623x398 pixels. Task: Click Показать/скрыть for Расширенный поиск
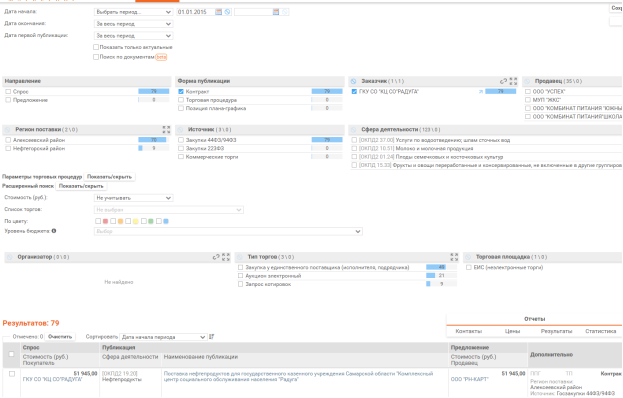click(x=81, y=186)
